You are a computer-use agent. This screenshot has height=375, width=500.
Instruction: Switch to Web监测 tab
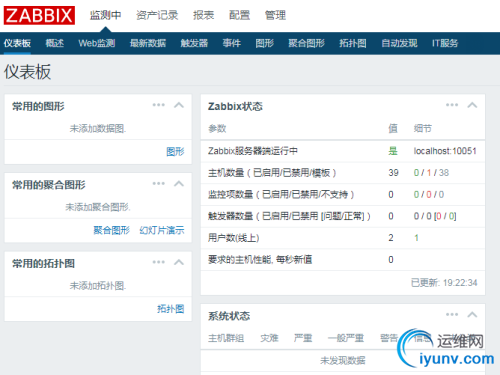pos(97,43)
